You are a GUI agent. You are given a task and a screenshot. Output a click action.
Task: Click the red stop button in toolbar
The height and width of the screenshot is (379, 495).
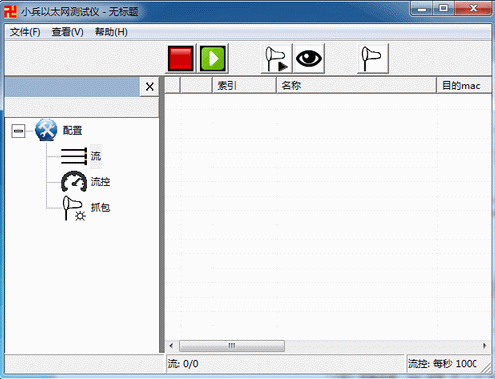point(180,59)
